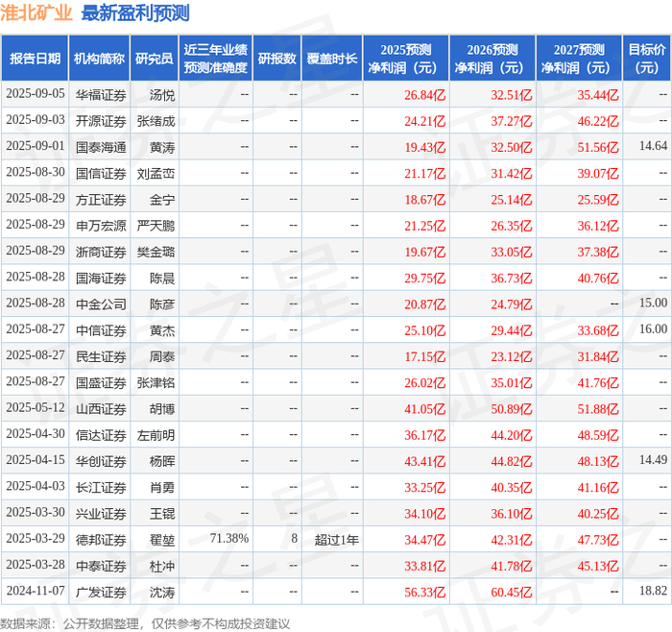
Task: Click the 51.56亿 forecast value
Action: pyautogui.click(x=598, y=148)
